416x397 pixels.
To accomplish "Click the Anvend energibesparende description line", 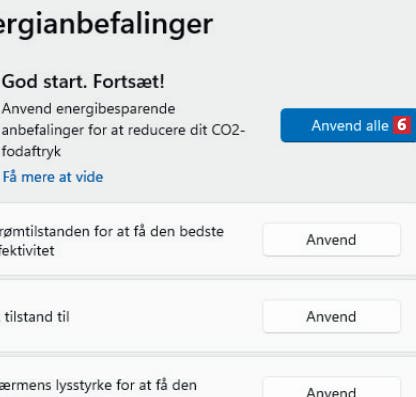I will click(x=89, y=109).
